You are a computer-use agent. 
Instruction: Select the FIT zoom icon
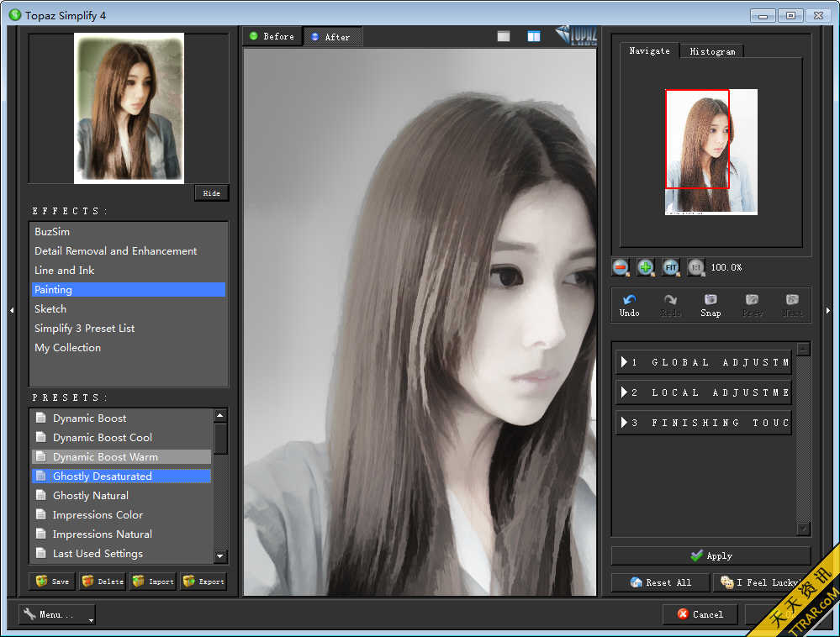pos(671,266)
